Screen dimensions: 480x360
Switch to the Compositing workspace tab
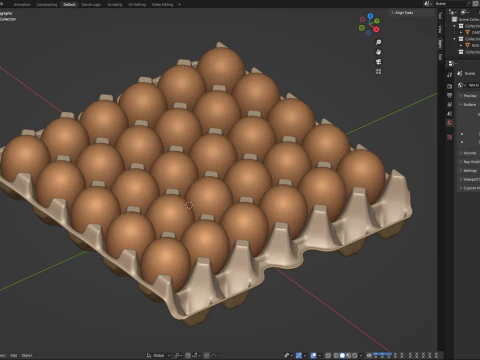tap(47, 4)
